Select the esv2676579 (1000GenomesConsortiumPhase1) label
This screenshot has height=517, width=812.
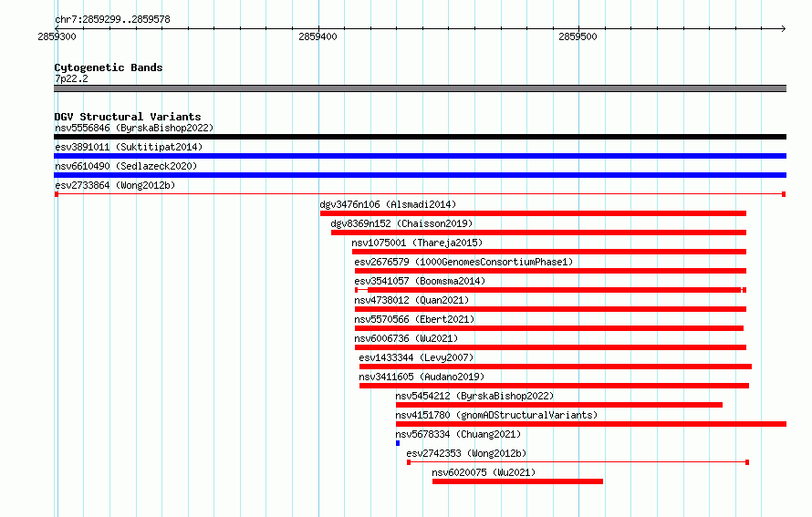463,262
